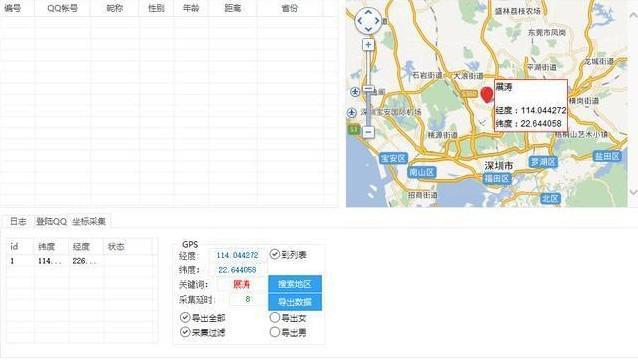Pan the map left with the compass arrow
Viewport: 638px width, 364px height.
pos(360,21)
